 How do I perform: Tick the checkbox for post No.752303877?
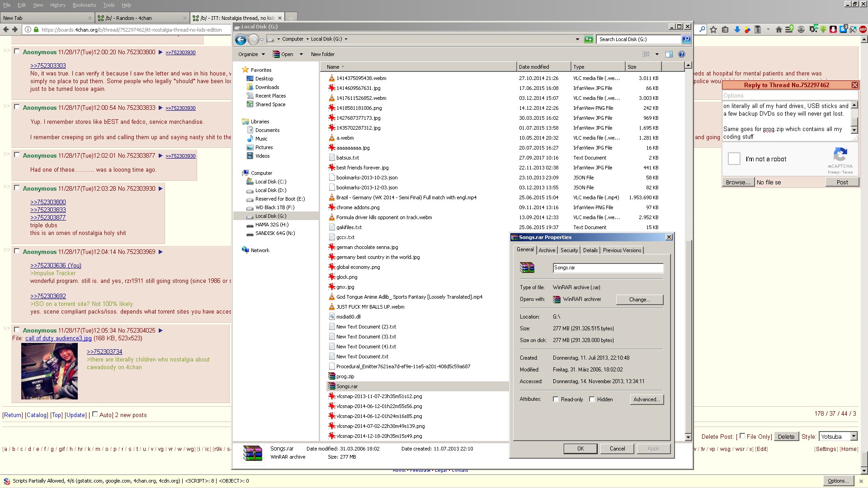(x=17, y=155)
